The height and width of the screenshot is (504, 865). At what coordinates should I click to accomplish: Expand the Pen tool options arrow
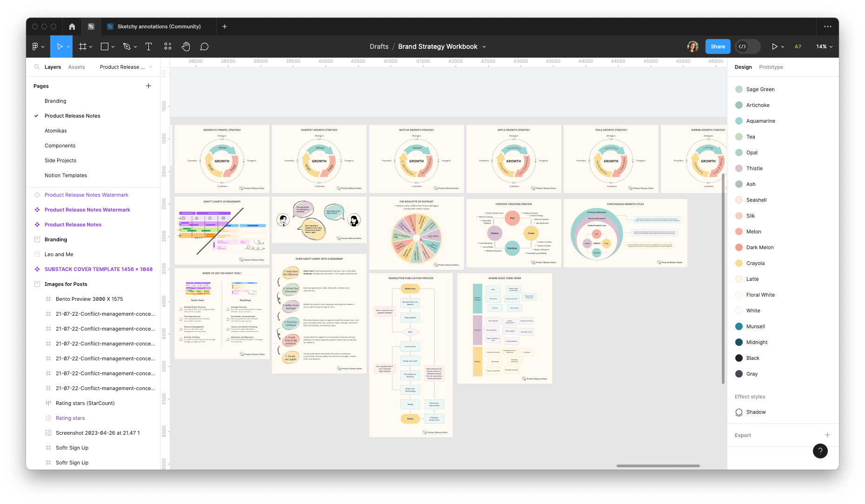pos(135,47)
